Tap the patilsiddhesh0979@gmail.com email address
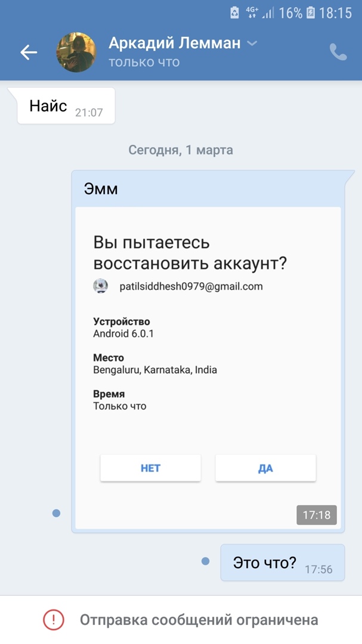This screenshot has width=362, height=644. pos(191,286)
